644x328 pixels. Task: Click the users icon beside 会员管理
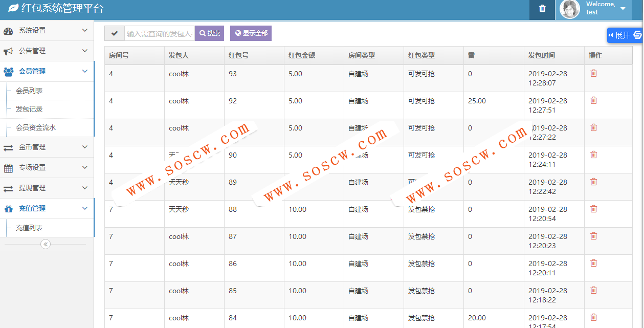pyautogui.click(x=8, y=72)
